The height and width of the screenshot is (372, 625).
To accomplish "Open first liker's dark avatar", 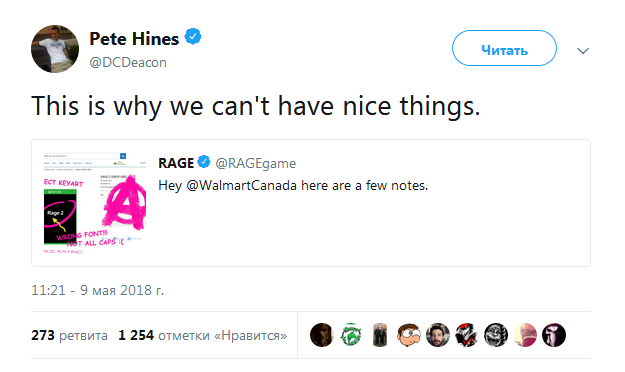I will (322, 335).
